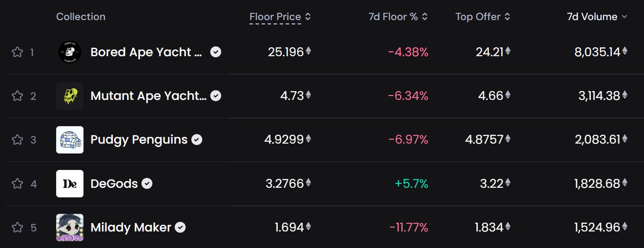Click the Milady Maker avatar image
Screen dimensions: 644x248
(70, 227)
